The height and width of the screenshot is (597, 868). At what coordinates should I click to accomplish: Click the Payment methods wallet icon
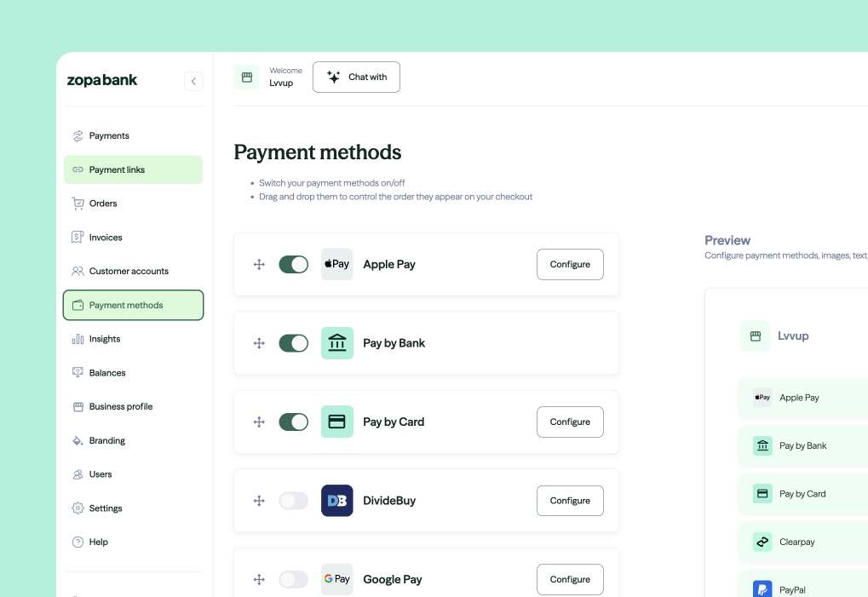[x=78, y=306]
